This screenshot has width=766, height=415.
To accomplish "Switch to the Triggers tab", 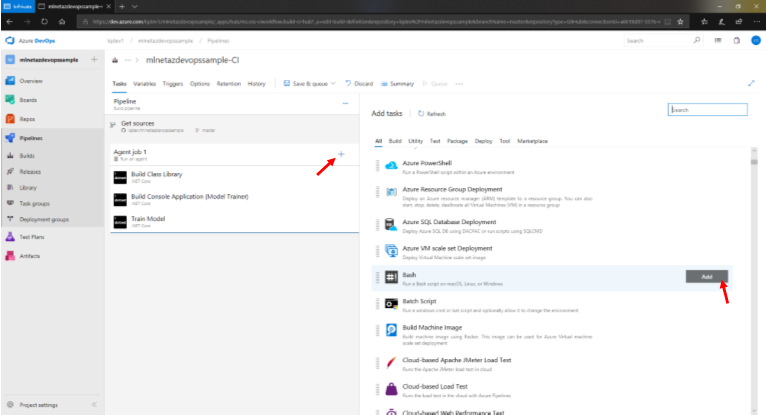I will point(172,84).
